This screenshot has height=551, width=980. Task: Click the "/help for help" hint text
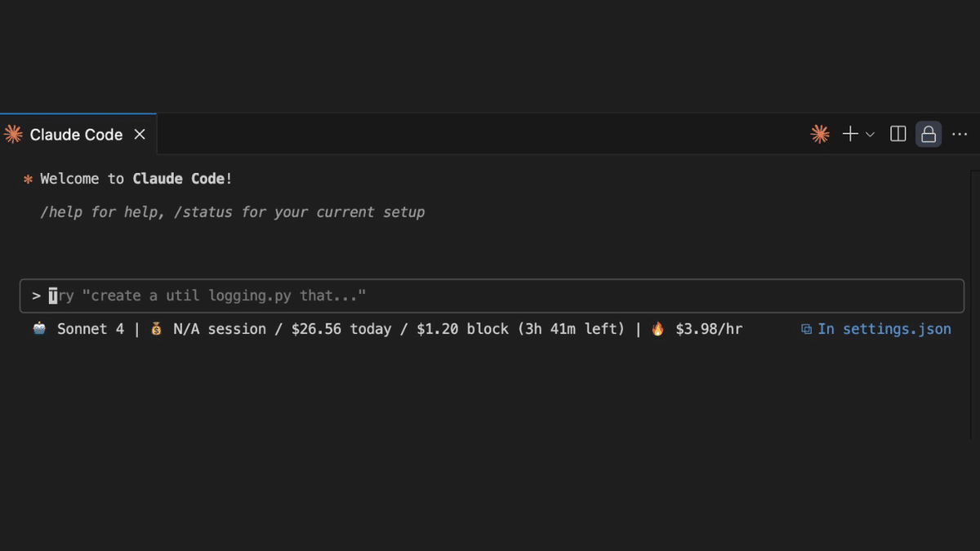(x=103, y=212)
